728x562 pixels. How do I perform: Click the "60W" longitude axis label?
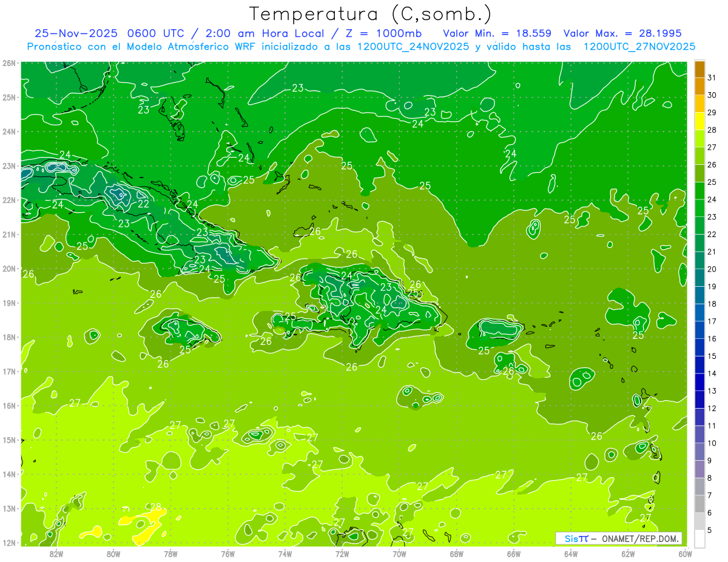685,553
